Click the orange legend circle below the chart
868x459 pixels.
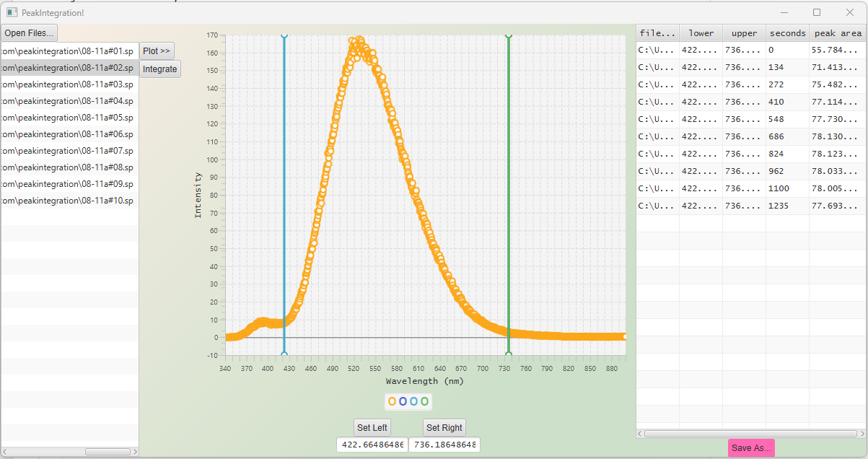pyautogui.click(x=392, y=401)
